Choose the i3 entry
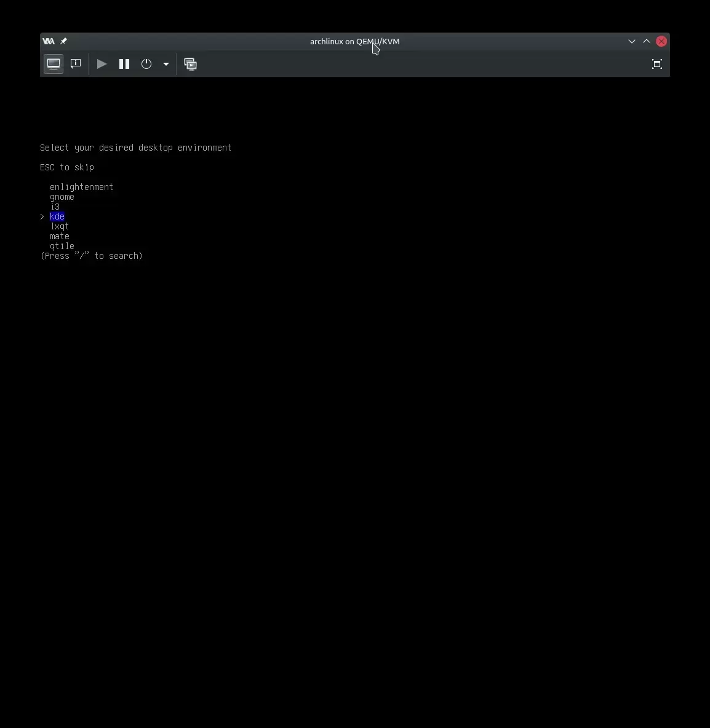This screenshot has height=728, width=710. [55, 207]
